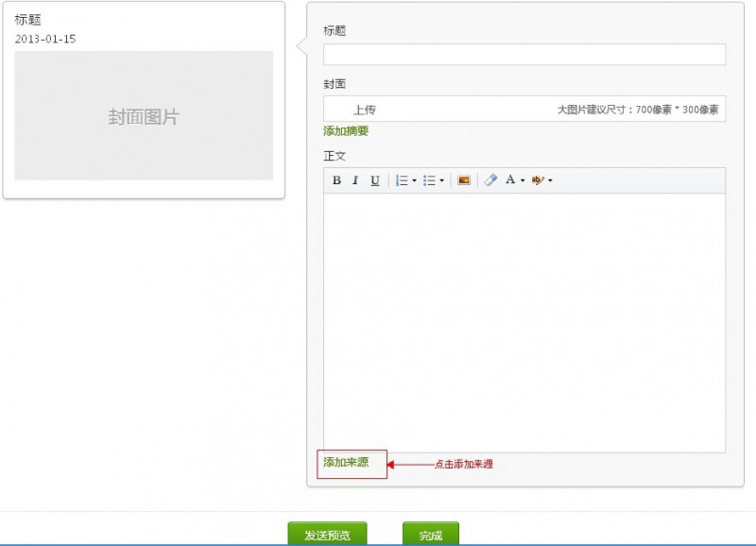The width and height of the screenshot is (756, 546).
Task: Select the 封面图片 cover preview thumbnail
Action: click(144, 115)
